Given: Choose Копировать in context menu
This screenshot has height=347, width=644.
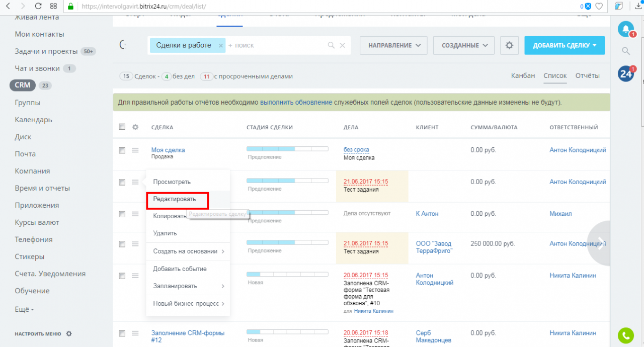Looking at the screenshot, I should 170,216.
